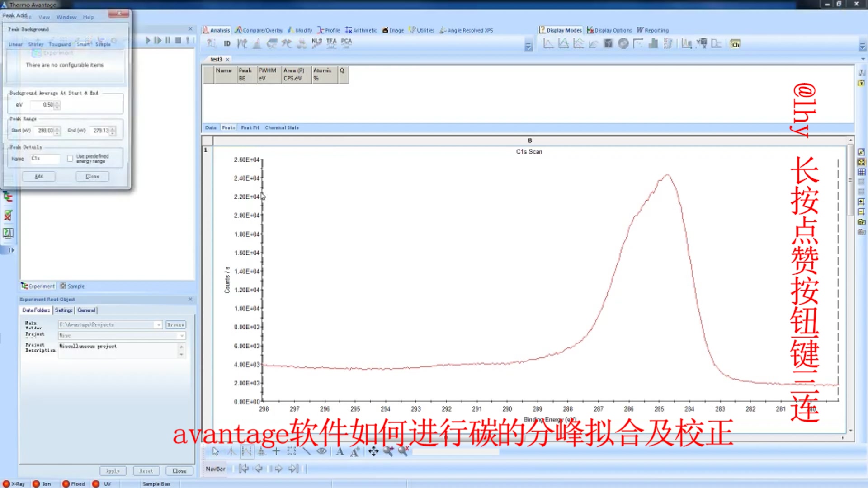The height and width of the screenshot is (488, 868).
Task: Expand the display modes toolbar overflow arrow
Action: point(862,46)
